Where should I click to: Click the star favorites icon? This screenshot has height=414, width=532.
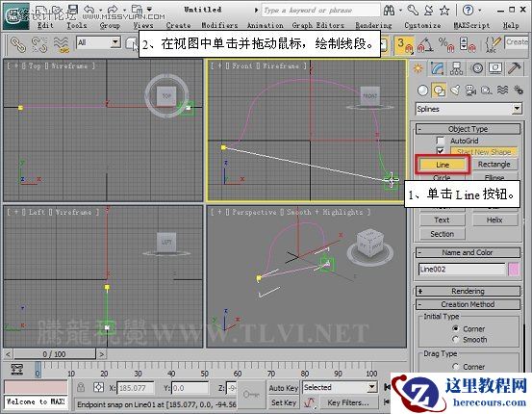(444, 11)
